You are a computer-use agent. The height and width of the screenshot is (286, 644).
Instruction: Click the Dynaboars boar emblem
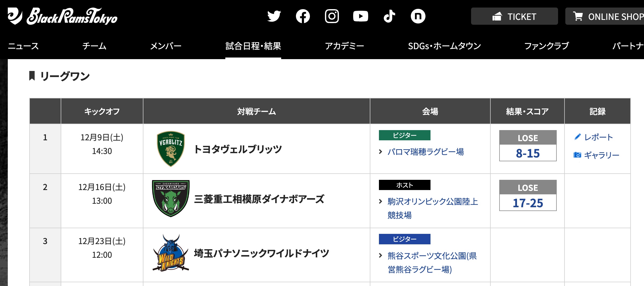(171, 198)
